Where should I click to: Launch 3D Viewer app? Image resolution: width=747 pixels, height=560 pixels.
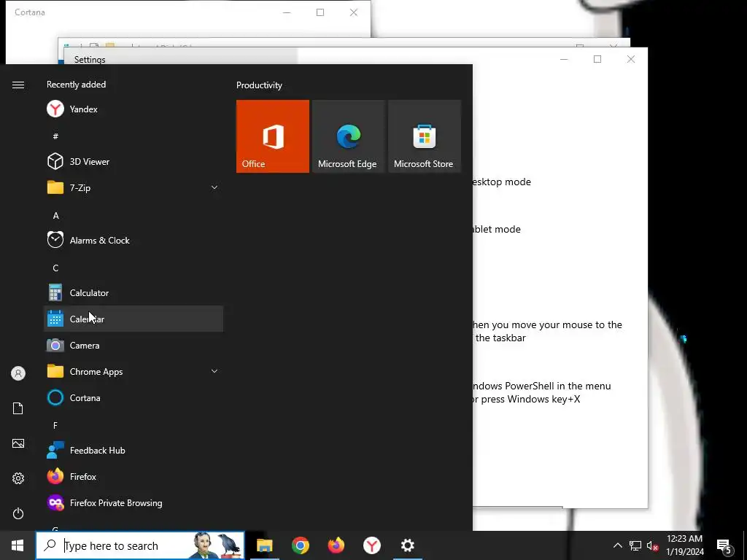point(133,161)
